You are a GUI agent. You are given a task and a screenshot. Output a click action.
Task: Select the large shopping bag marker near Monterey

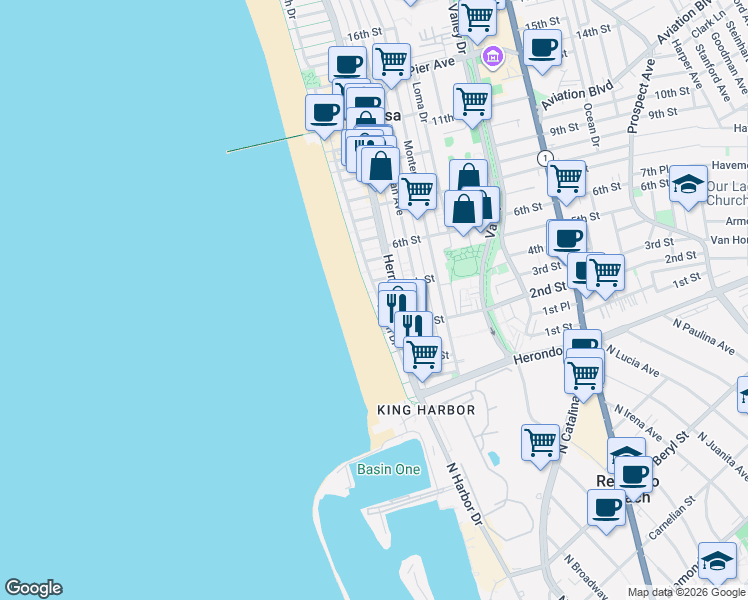(380, 167)
